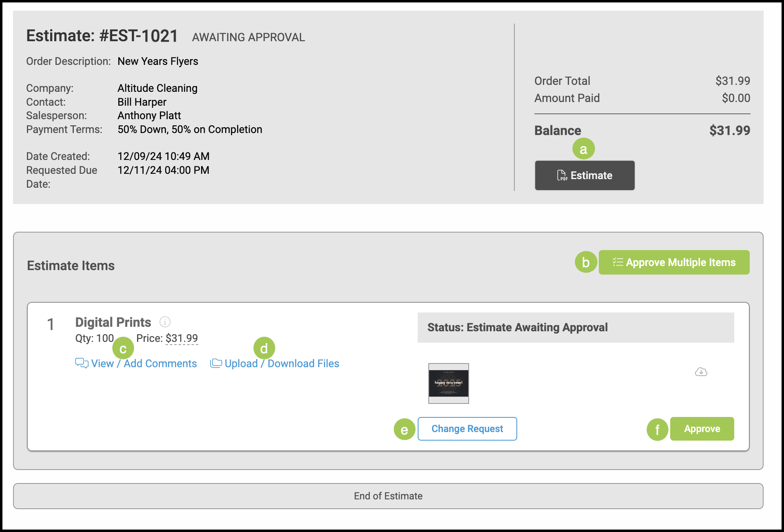Click the $31.99 price with dashed underline

tap(182, 338)
